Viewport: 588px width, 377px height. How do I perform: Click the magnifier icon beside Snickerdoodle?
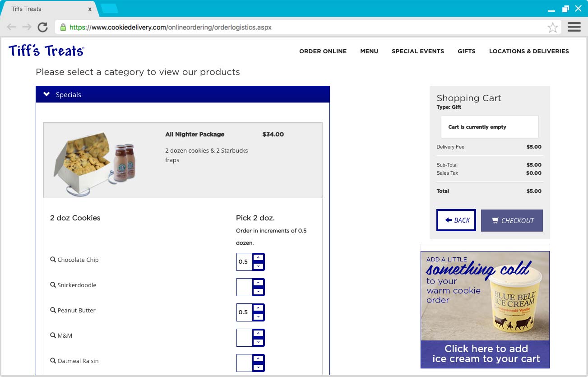click(x=53, y=285)
